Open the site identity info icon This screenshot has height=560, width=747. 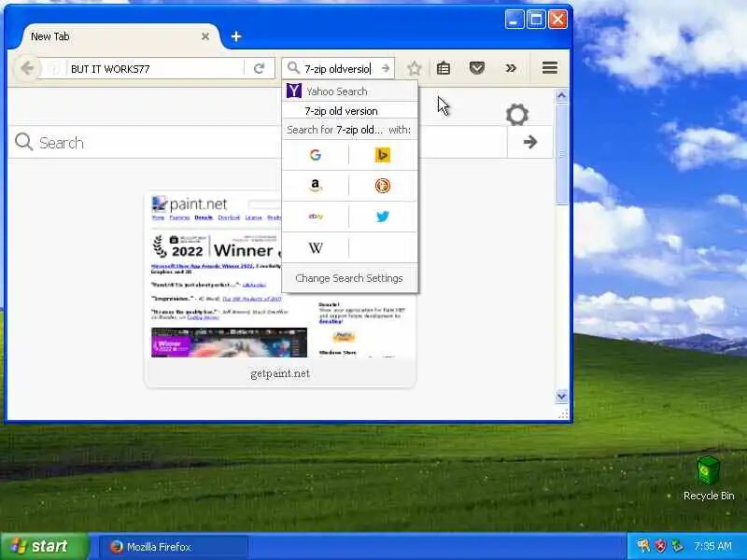tap(54, 68)
